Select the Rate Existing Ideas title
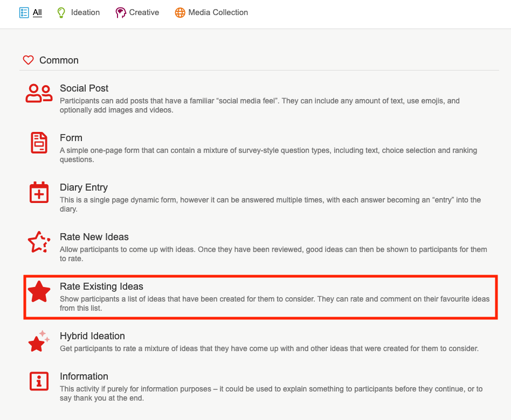The height and width of the screenshot is (420, 511). 101,286
